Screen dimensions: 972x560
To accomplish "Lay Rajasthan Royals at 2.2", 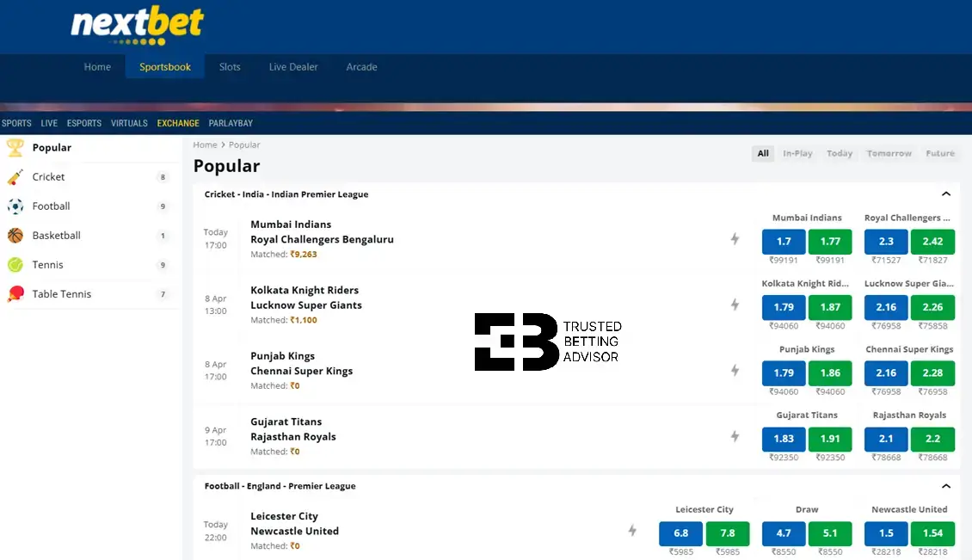I will pyautogui.click(x=932, y=439).
